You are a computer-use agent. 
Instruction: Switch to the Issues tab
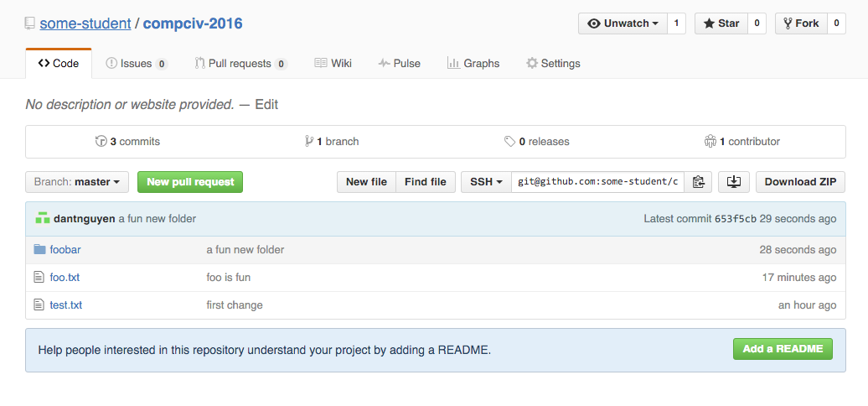click(x=137, y=64)
